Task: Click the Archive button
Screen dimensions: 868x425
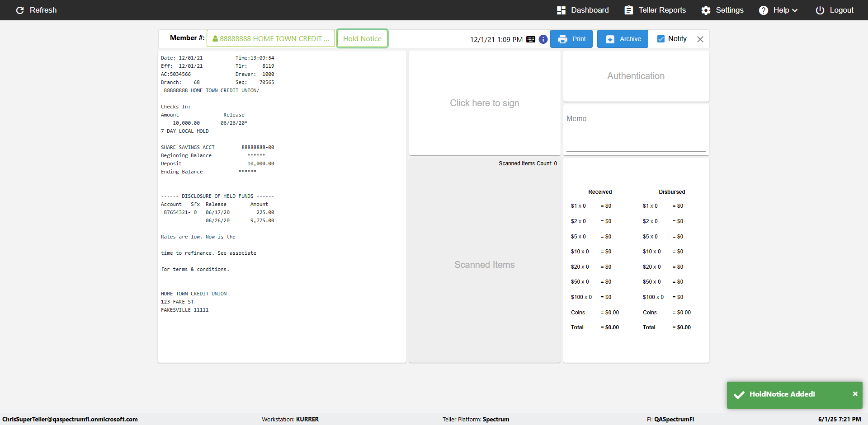Action: click(x=623, y=39)
